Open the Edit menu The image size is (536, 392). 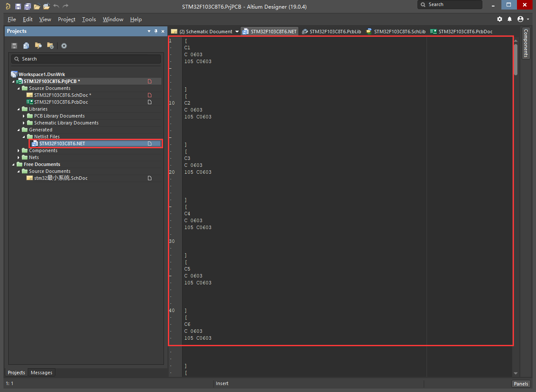tap(28, 19)
